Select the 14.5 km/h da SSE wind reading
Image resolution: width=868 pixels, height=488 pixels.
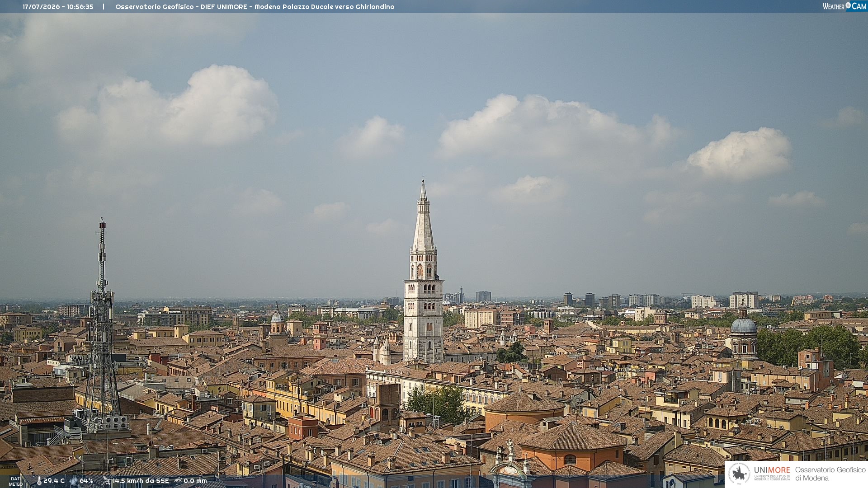pos(141,481)
